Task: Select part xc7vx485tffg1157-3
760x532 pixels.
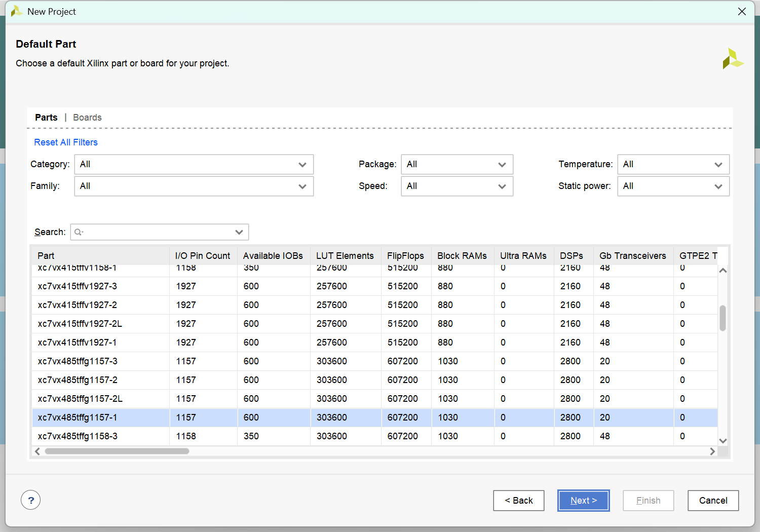Action: 375,361
